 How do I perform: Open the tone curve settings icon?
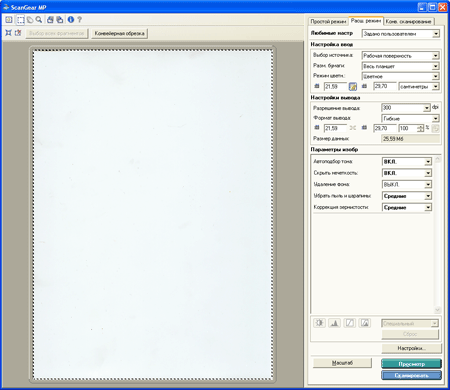[x=350, y=323]
